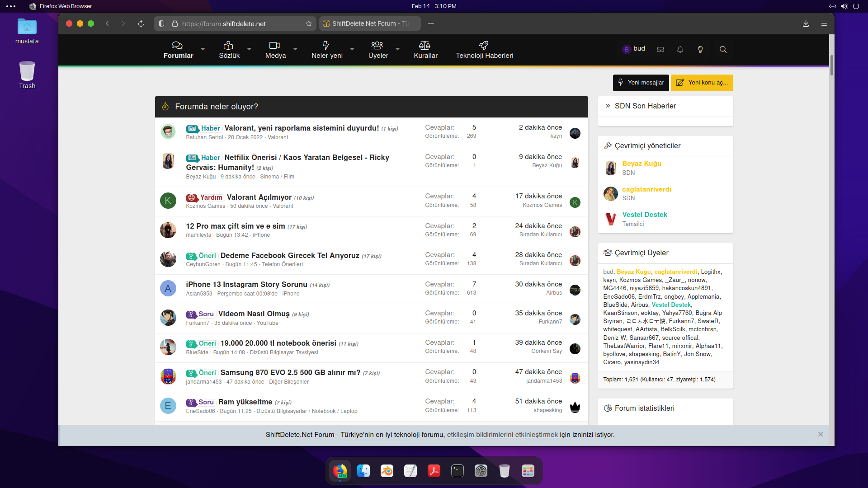Open Firefox downloads arrow icon
Screen dimensions: 868x488
click(806, 23)
